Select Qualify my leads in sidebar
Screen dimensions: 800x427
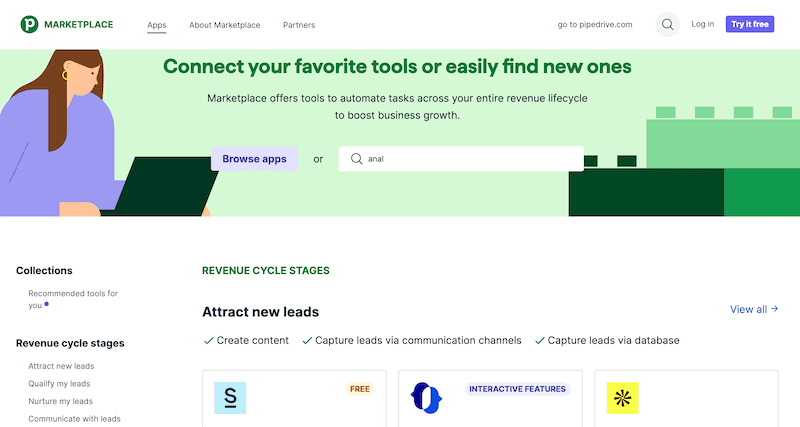coord(60,383)
